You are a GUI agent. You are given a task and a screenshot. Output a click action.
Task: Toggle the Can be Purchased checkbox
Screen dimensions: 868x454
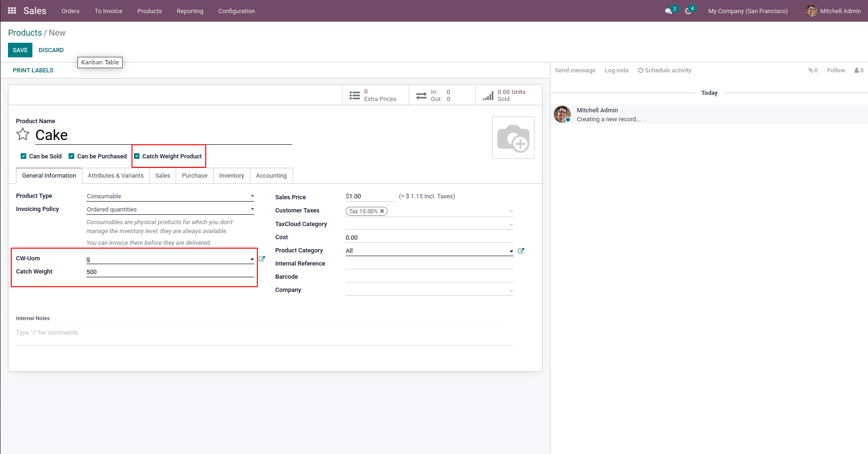pos(71,156)
